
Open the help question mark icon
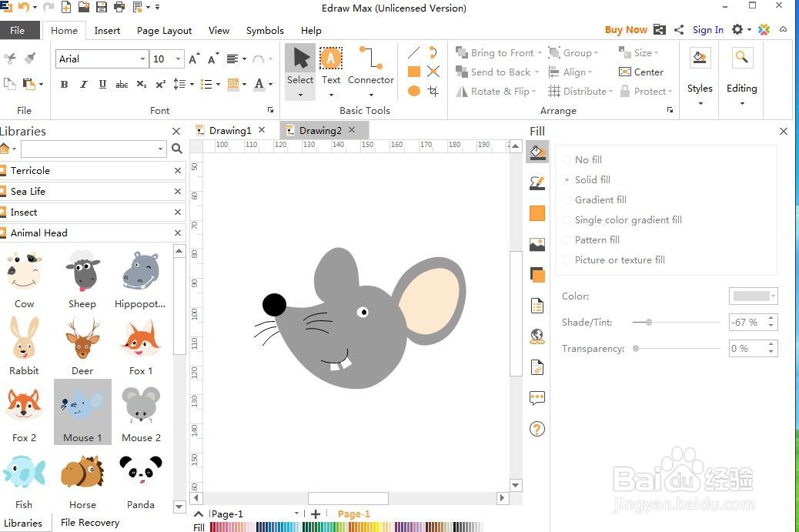point(537,429)
